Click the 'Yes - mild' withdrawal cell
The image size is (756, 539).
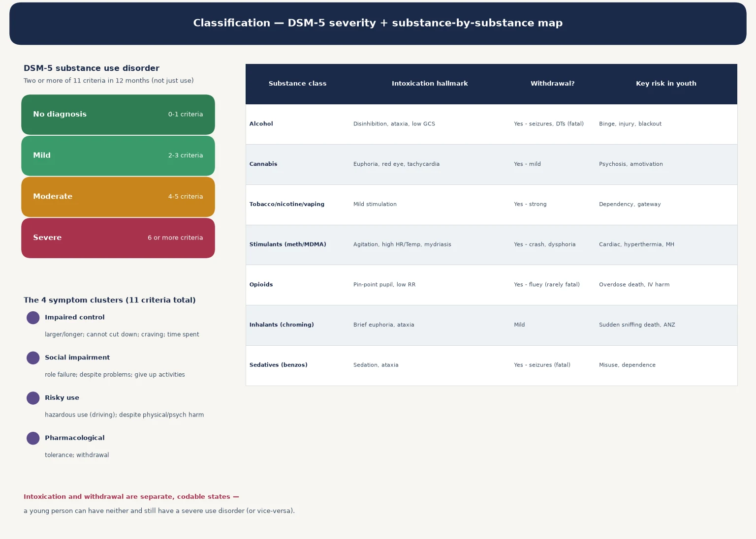tap(527, 164)
